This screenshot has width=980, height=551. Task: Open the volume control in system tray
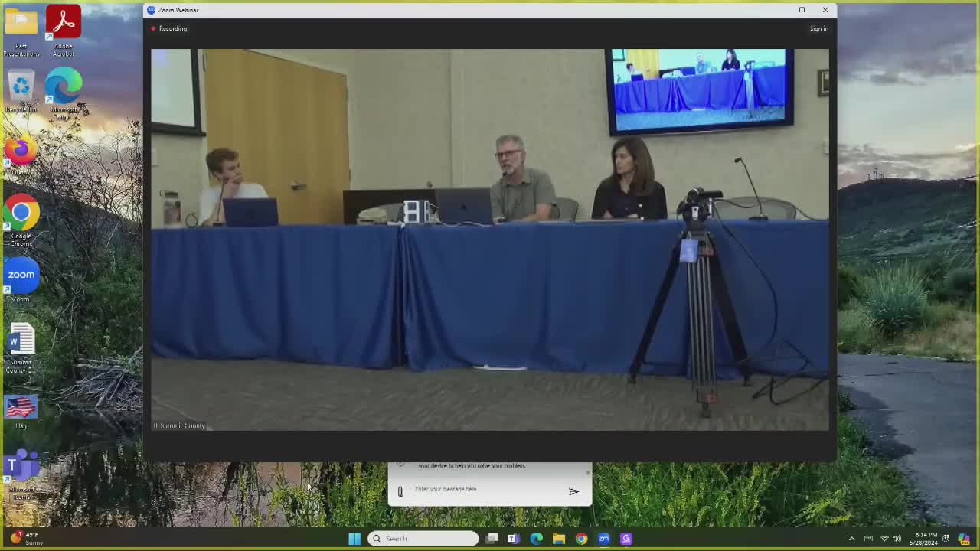[x=897, y=539]
